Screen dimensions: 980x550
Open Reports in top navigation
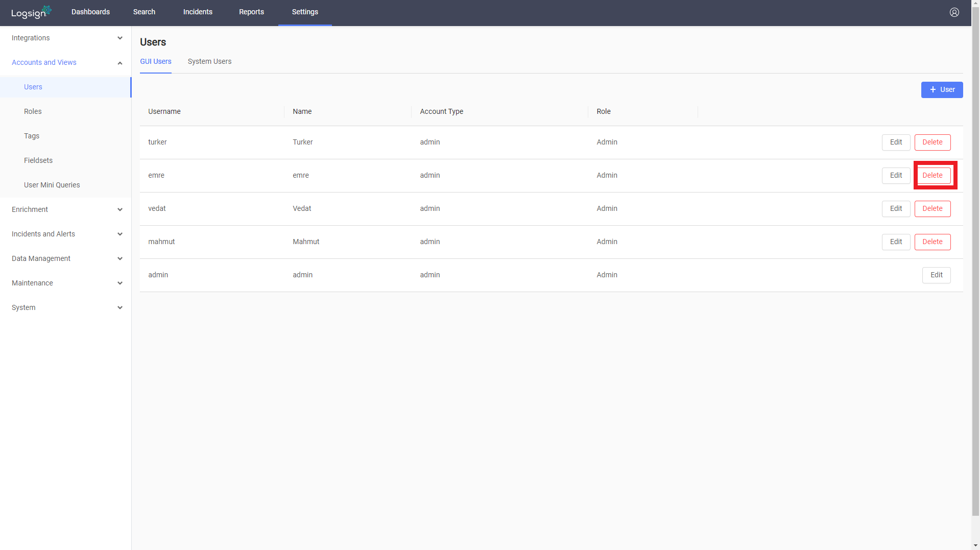(251, 12)
